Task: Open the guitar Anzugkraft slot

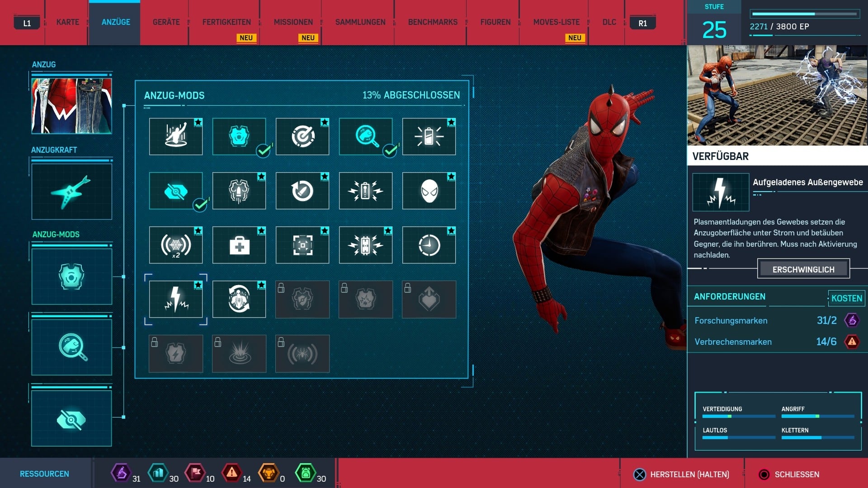Action: [x=72, y=192]
